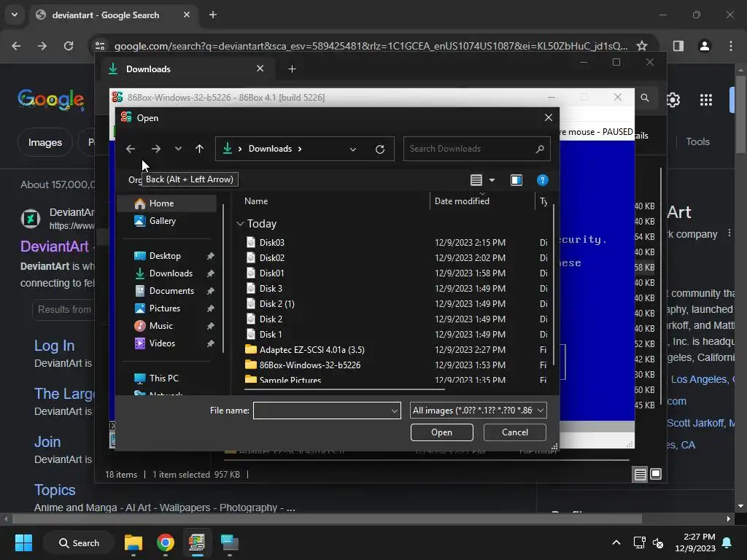The height and width of the screenshot is (560, 747).
Task: Reload the Google search page
Action: click(69, 46)
